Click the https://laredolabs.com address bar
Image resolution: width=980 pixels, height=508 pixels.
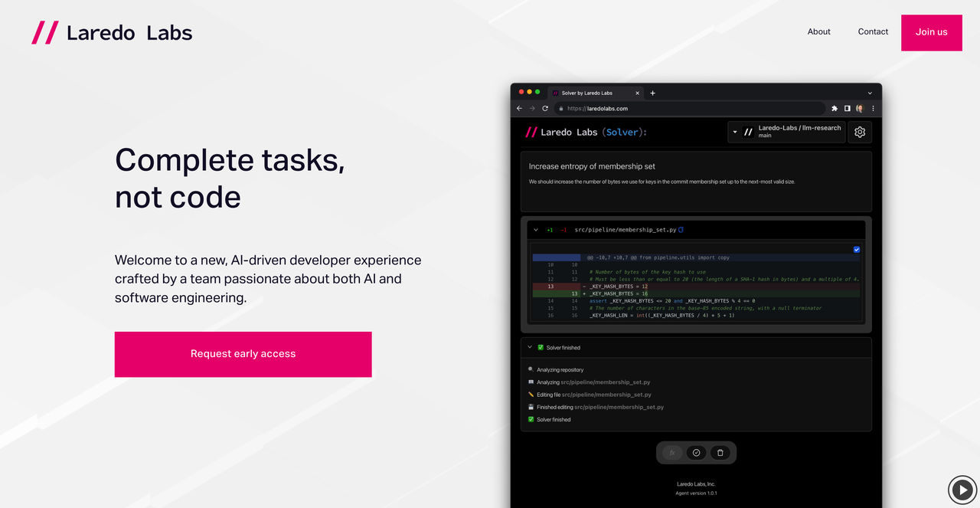click(x=689, y=108)
